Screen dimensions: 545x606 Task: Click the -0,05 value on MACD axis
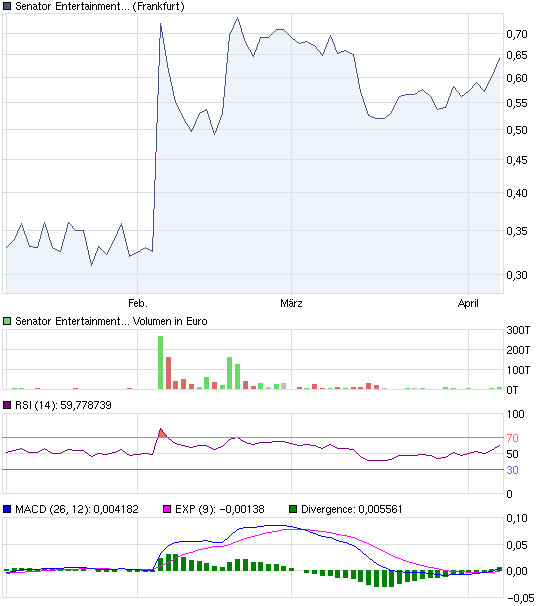click(520, 599)
